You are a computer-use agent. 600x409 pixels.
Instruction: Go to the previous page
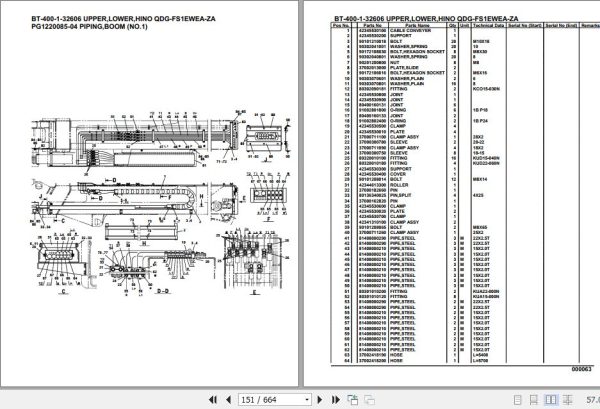tap(228, 400)
